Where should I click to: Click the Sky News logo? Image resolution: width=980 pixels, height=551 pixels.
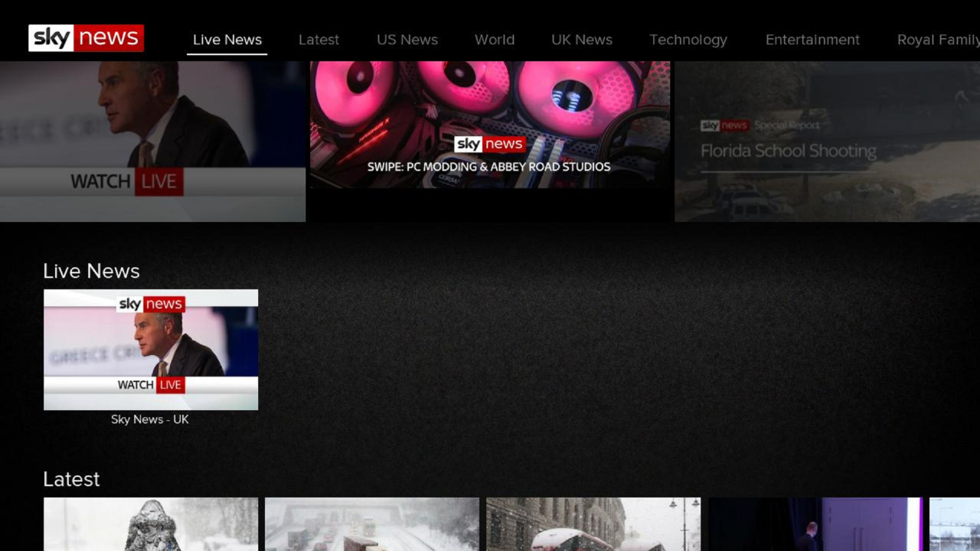pyautogui.click(x=85, y=37)
